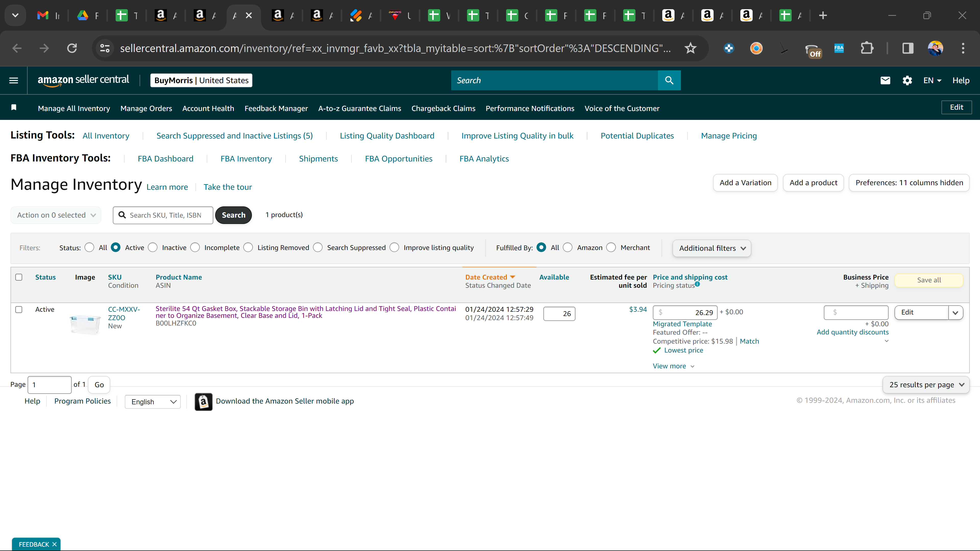Open Manage All Inventory in favorites bar
Screen dimensions: 980x551
pos(74,108)
